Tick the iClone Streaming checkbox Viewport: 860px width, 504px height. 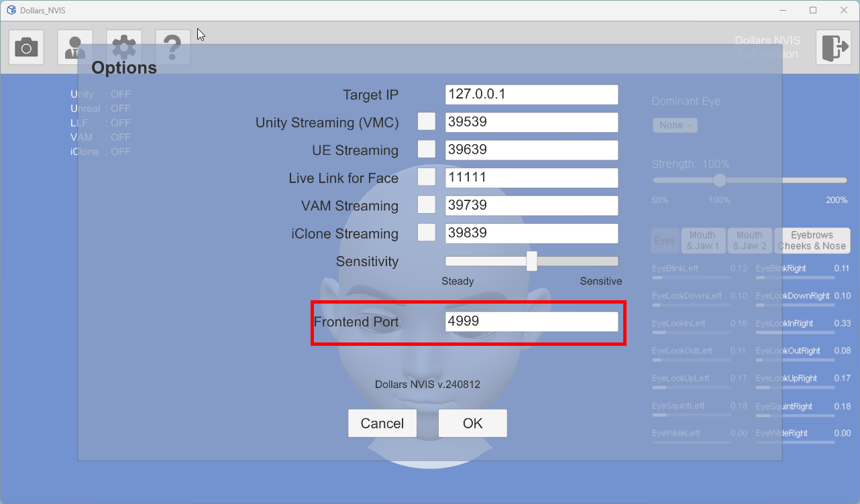tap(427, 233)
